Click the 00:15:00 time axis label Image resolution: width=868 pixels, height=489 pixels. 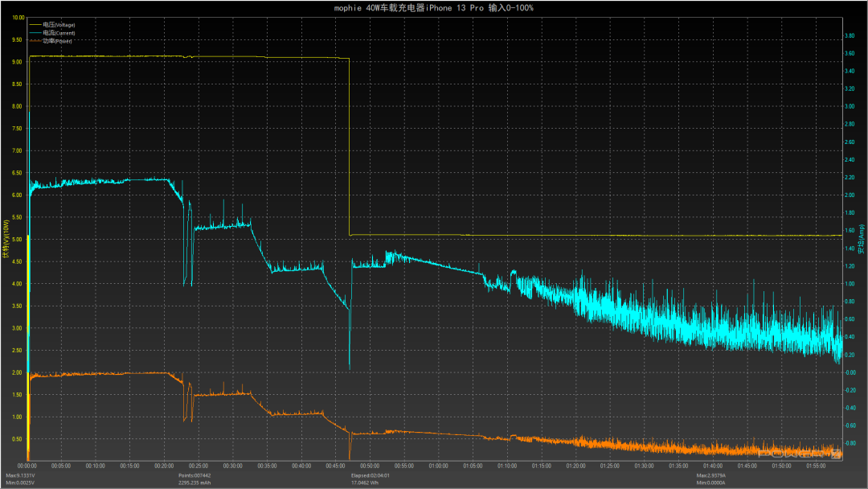point(129,466)
